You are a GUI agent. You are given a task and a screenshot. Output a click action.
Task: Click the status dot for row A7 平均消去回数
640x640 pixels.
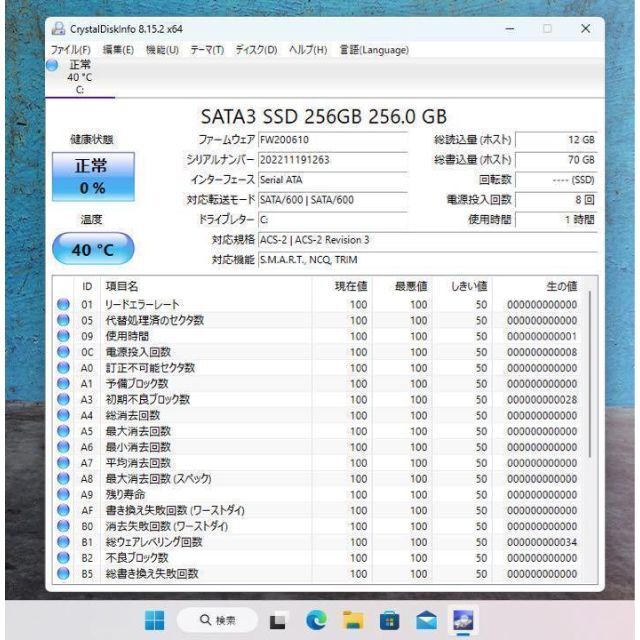pos(63,463)
